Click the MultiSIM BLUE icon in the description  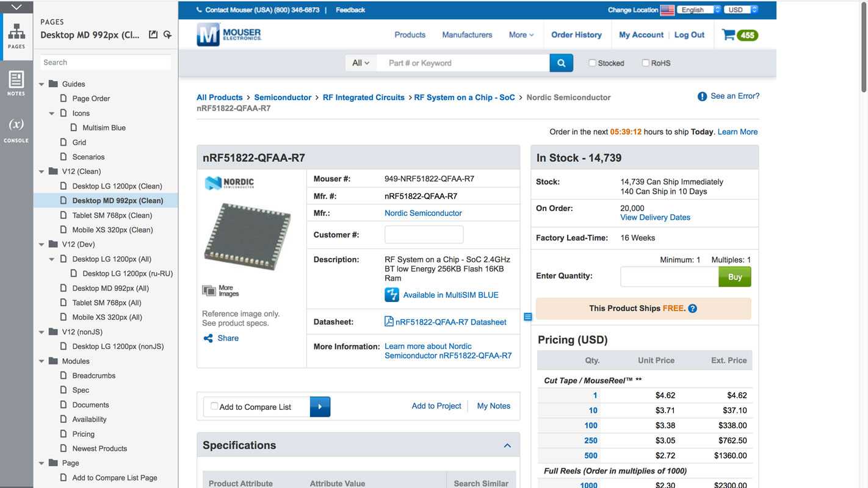point(391,295)
